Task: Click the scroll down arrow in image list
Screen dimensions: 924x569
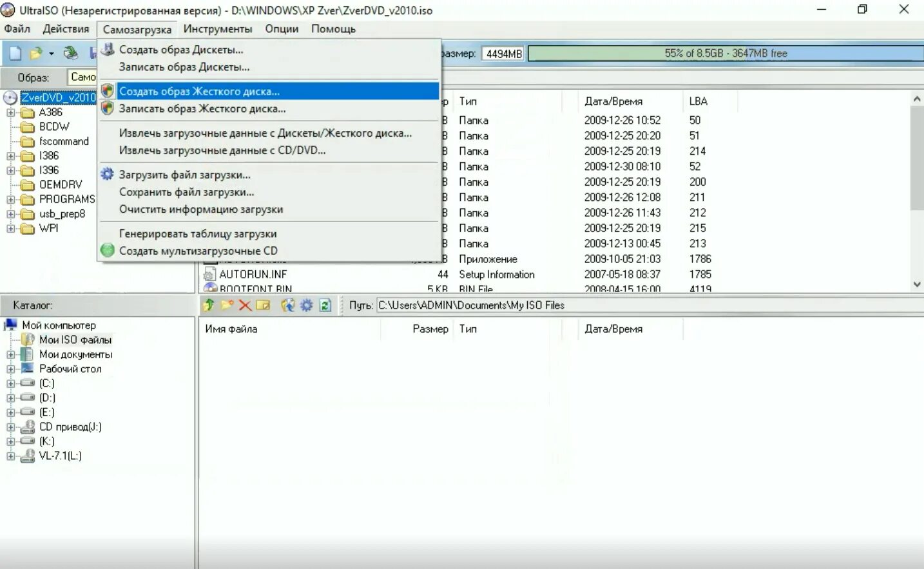Action: coord(917,284)
